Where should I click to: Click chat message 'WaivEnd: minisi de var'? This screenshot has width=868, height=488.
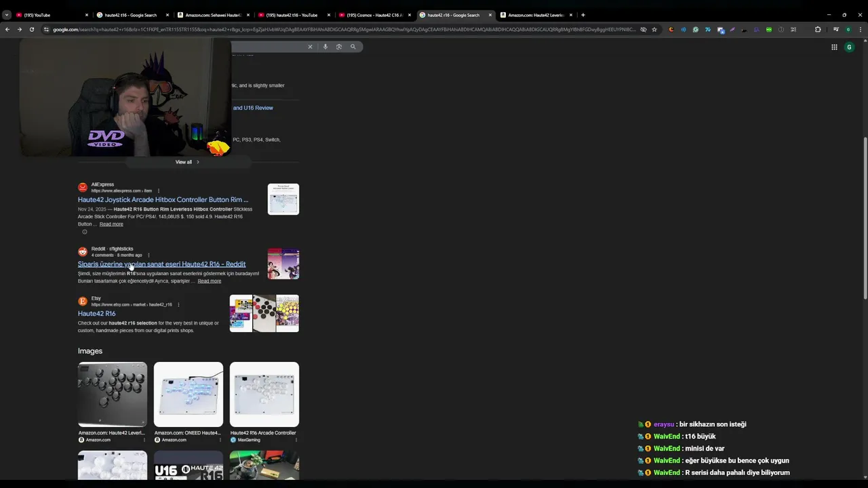[682, 449]
